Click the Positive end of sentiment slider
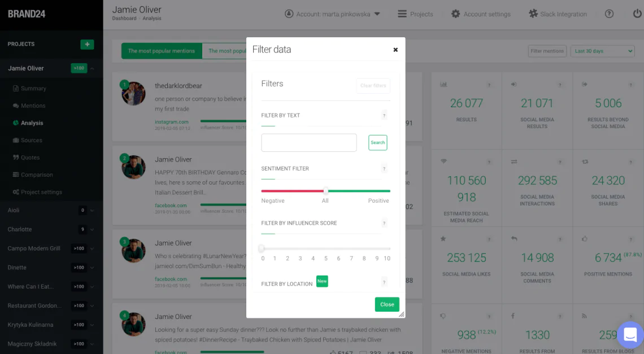The width and height of the screenshot is (644, 354). [378, 201]
